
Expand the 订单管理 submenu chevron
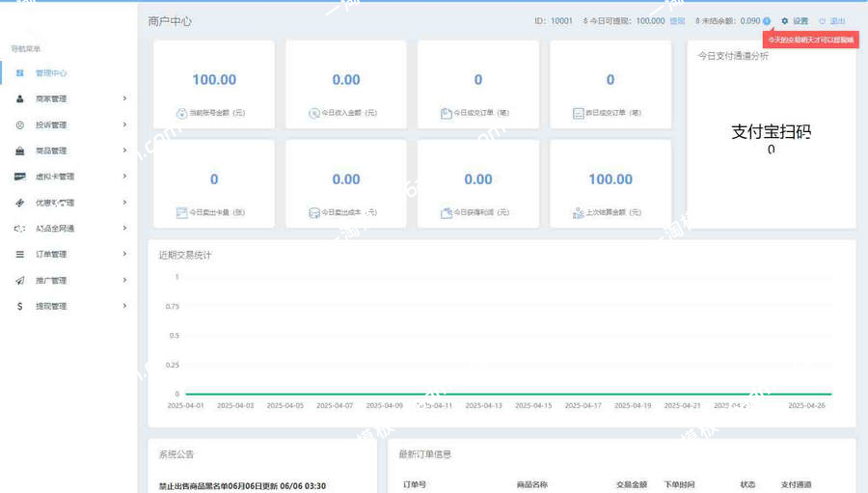[x=124, y=254]
